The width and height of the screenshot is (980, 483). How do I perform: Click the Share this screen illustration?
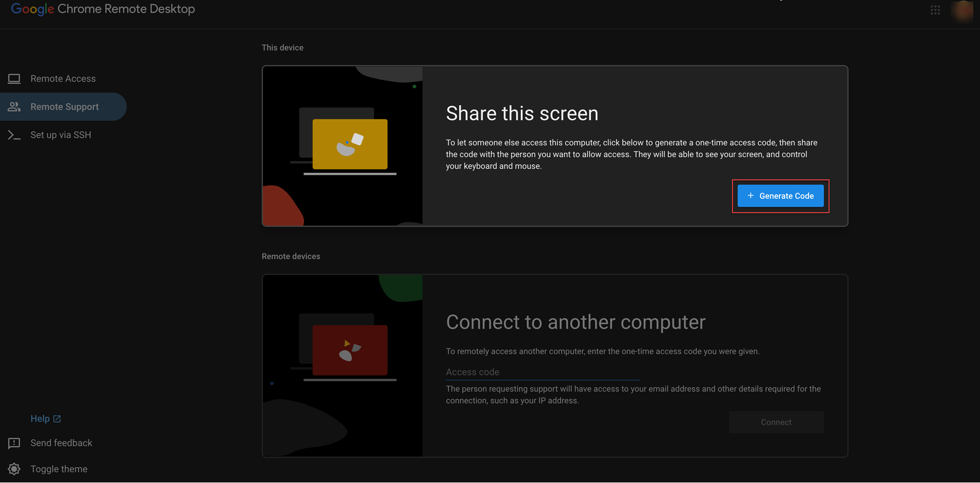pyautogui.click(x=343, y=146)
